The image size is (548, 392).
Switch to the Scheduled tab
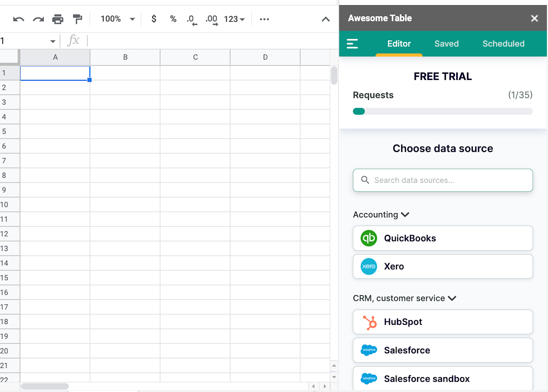tap(503, 44)
